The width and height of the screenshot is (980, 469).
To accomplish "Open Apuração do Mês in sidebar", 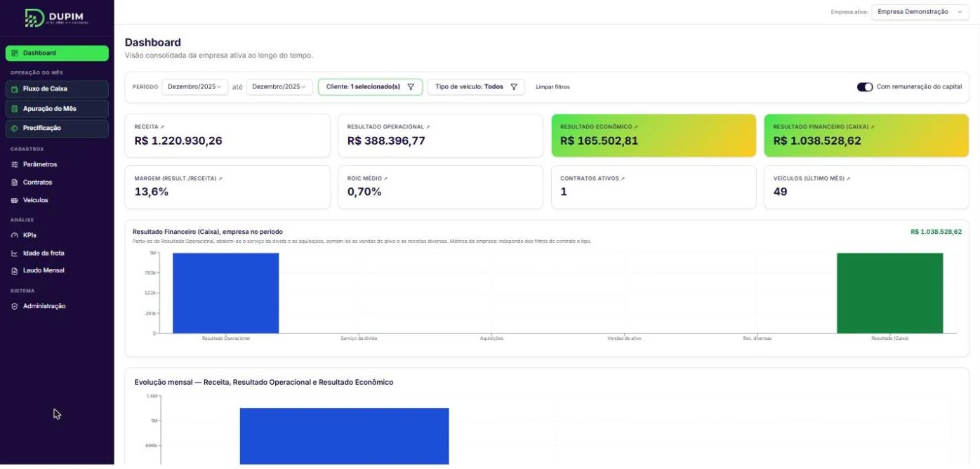I will (x=57, y=109).
